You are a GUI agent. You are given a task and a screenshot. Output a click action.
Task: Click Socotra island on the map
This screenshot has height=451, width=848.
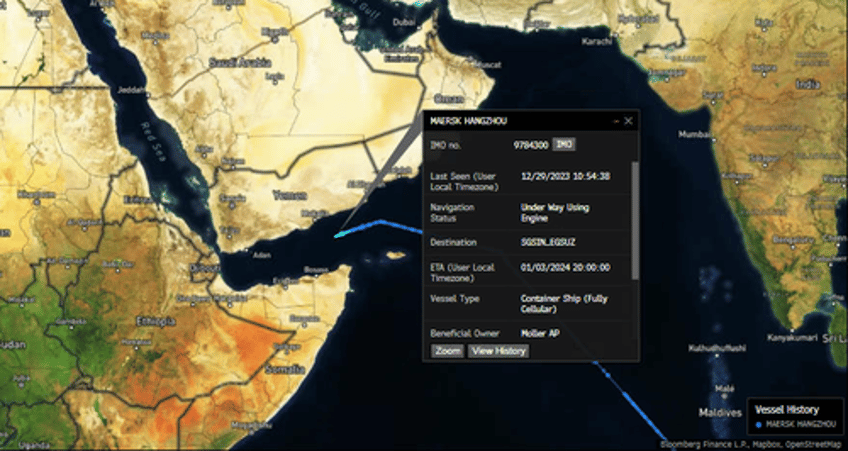tap(395, 255)
